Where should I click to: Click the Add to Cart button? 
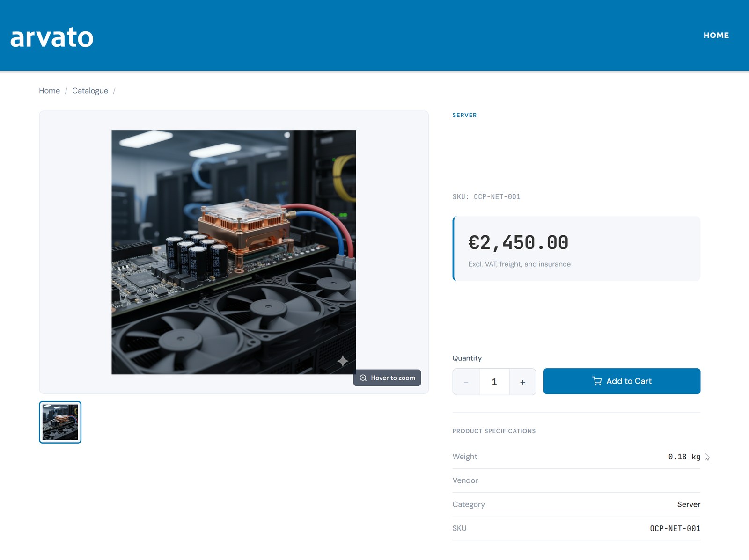coord(622,381)
